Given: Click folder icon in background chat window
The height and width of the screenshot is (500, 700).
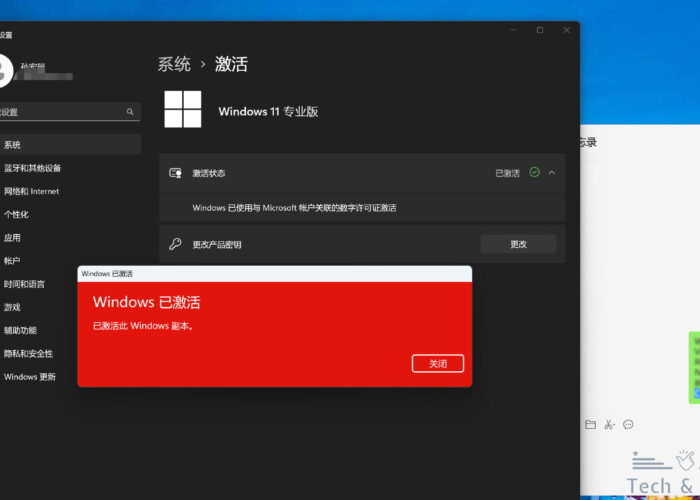Looking at the screenshot, I should (590, 425).
